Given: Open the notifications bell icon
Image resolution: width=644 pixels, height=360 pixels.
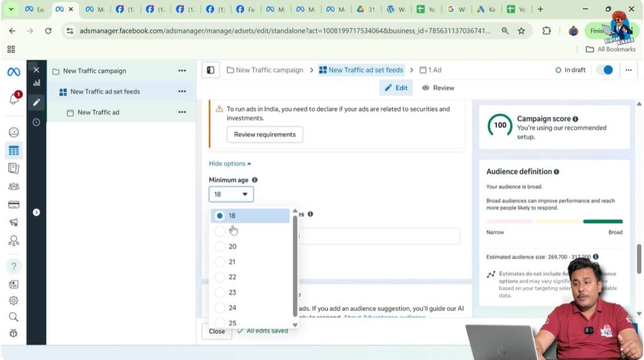Looking at the screenshot, I should pyautogui.click(x=13, y=99).
